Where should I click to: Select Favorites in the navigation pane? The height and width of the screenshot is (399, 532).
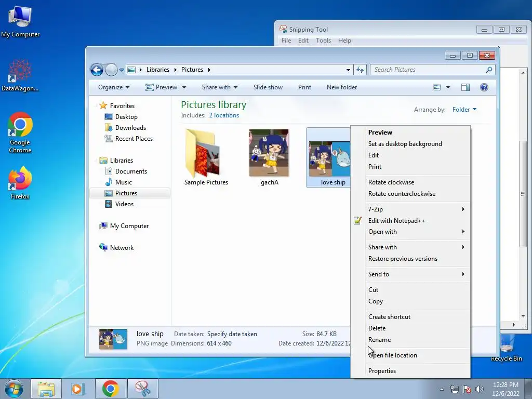click(122, 106)
